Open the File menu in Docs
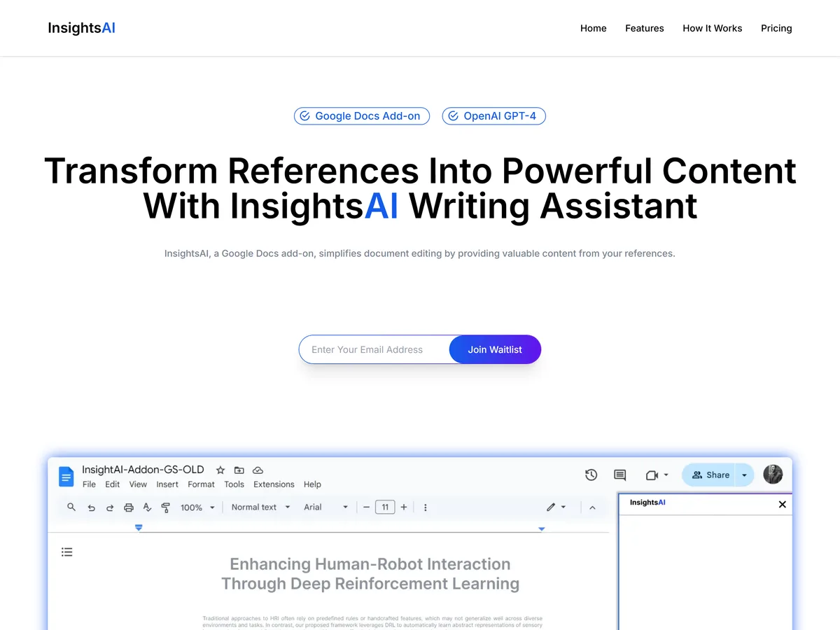The width and height of the screenshot is (840, 630). 89,484
